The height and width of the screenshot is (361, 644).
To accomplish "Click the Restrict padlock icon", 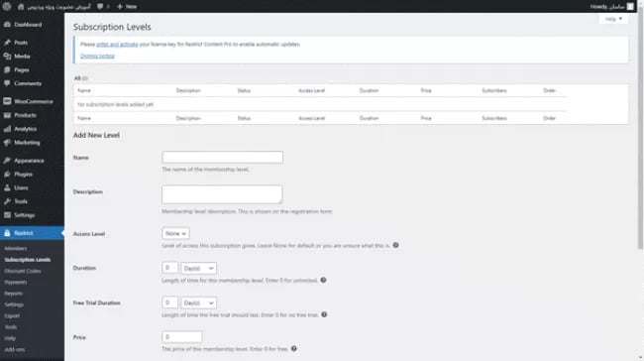I will (7, 233).
